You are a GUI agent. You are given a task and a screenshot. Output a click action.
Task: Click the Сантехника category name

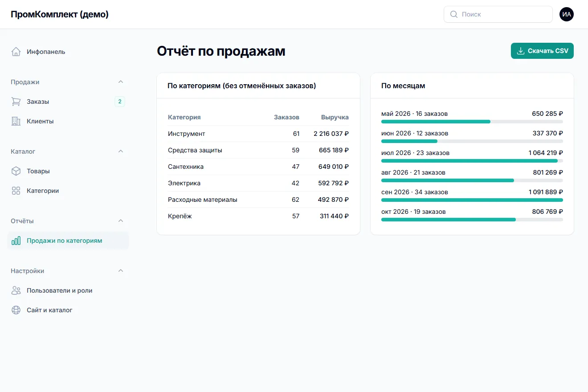tap(186, 167)
